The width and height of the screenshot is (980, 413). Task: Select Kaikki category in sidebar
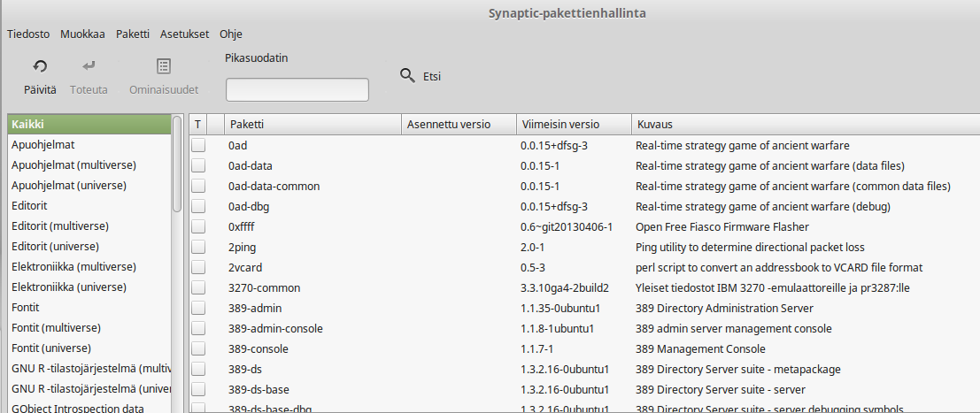pyautogui.click(x=89, y=125)
